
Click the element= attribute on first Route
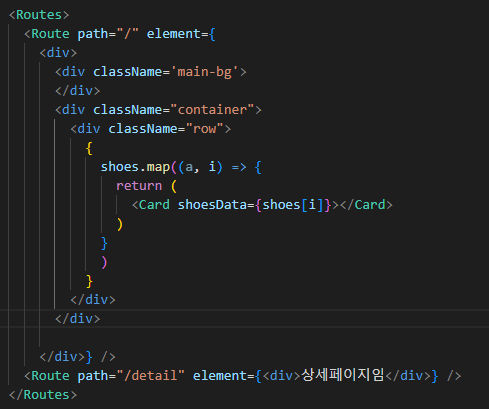point(177,34)
